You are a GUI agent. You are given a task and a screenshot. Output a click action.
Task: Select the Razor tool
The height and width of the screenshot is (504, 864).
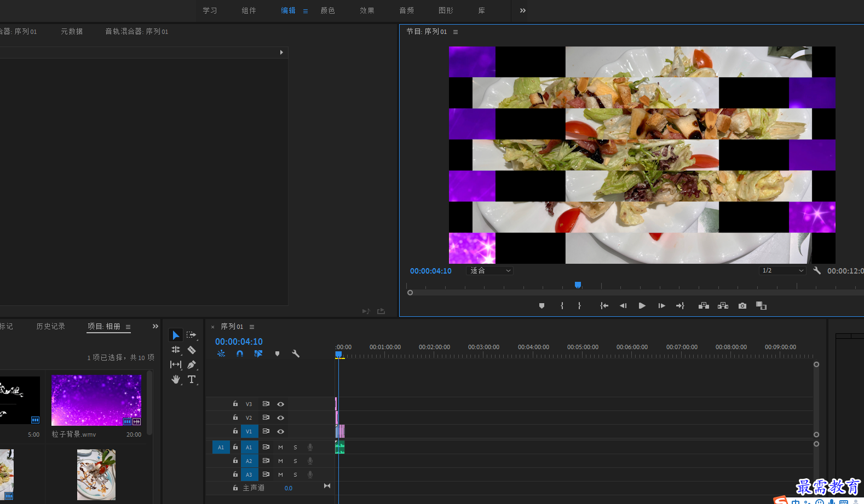click(x=192, y=350)
